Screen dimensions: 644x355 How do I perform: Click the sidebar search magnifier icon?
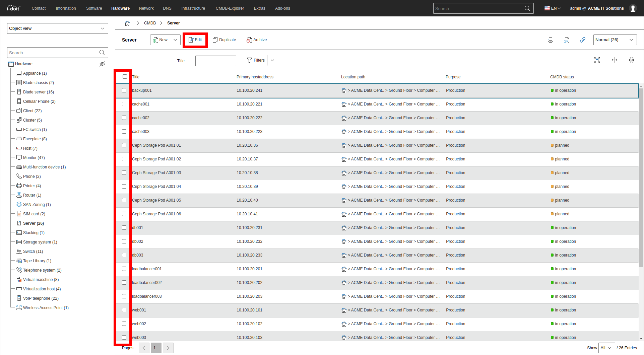pos(102,53)
